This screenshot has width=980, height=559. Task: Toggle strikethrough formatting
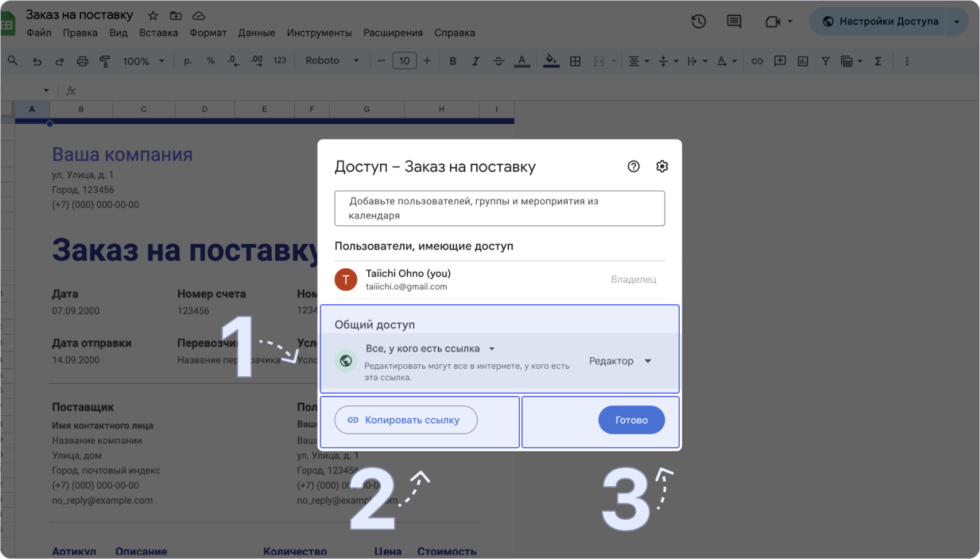498,61
